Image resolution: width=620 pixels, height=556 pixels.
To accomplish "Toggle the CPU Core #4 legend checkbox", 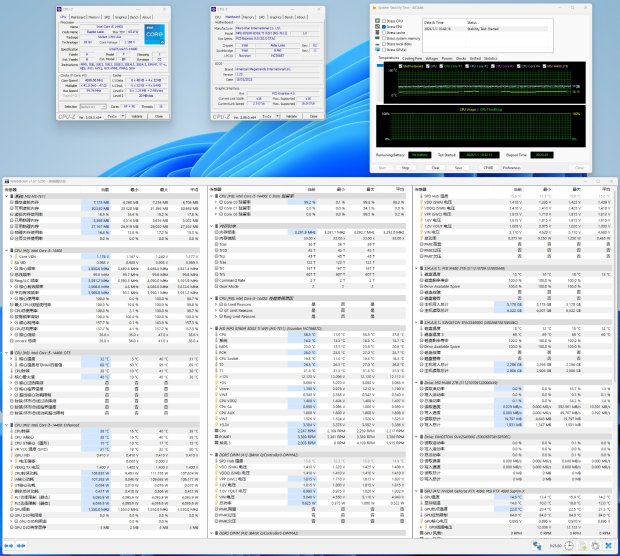I will point(519,66).
